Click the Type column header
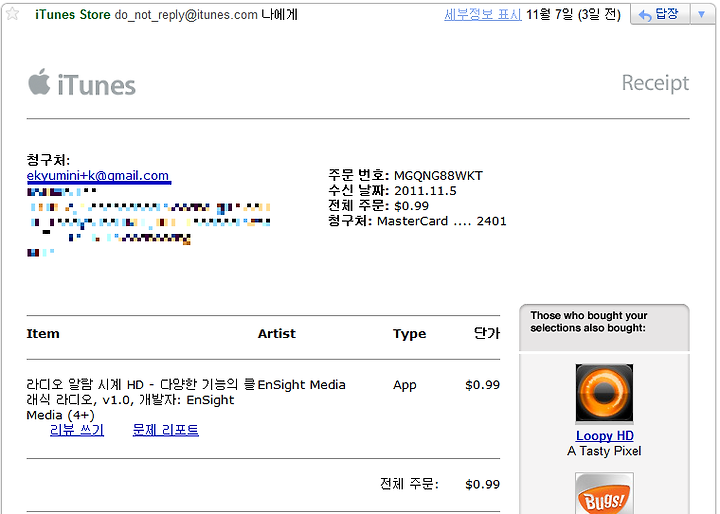720x514 pixels. pos(409,334)
